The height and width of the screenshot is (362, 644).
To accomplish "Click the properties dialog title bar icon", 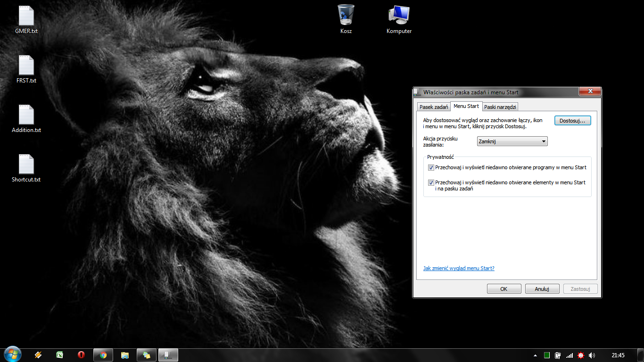I will click(418, 92).
